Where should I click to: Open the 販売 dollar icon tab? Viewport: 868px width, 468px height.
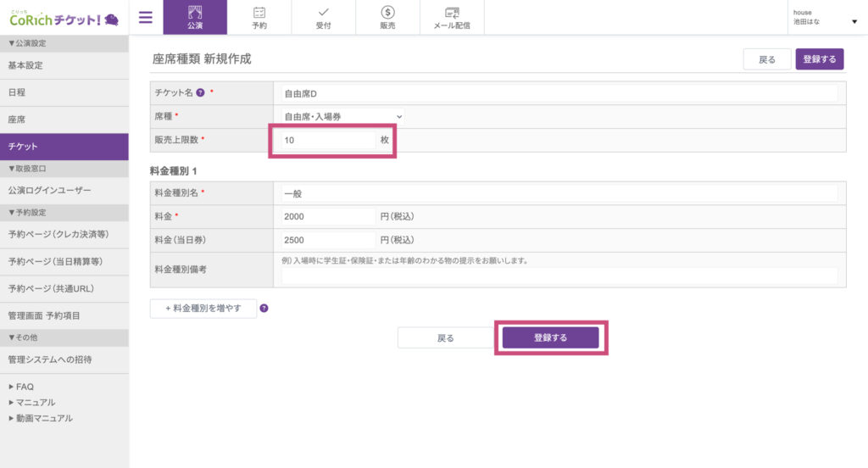click(x=387, y=17)
